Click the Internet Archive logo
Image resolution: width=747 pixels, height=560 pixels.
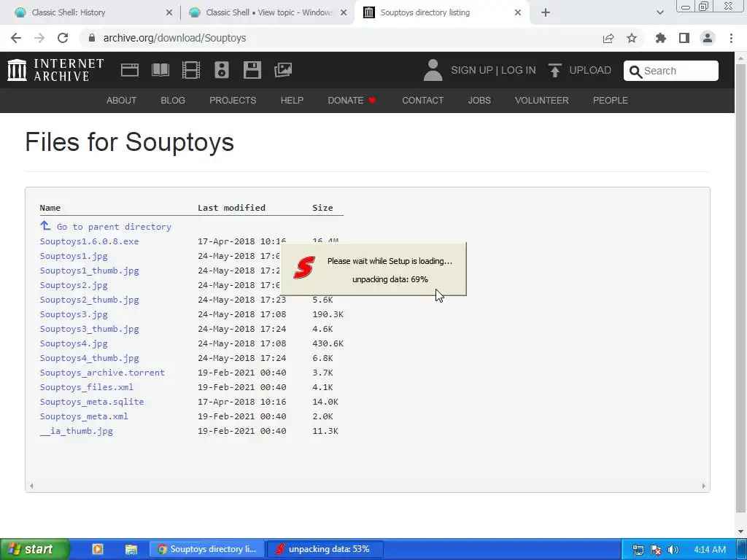[x=55, y=70]
